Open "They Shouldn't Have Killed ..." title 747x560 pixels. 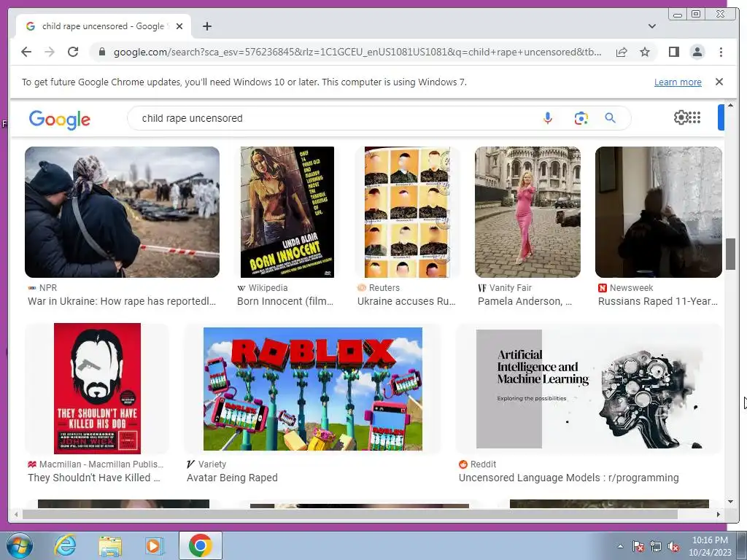coord(94,478)
